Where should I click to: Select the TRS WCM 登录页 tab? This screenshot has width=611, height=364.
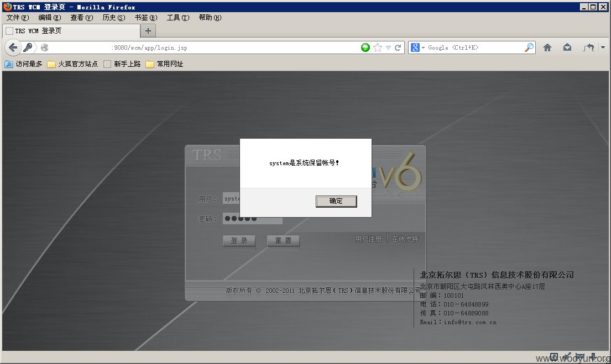coord(71,31)
